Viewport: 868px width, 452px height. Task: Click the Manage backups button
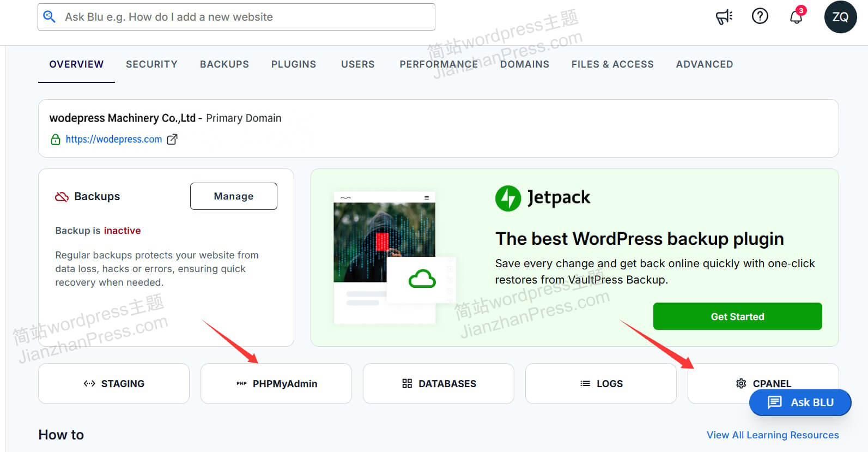[x=234, y=196]
